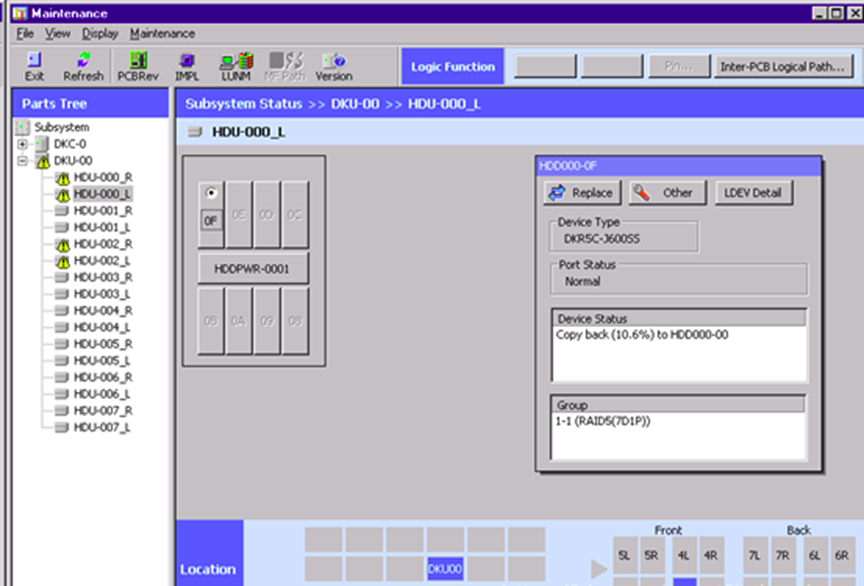Click the Refresh toolbar icon

(x=83, y=66)
